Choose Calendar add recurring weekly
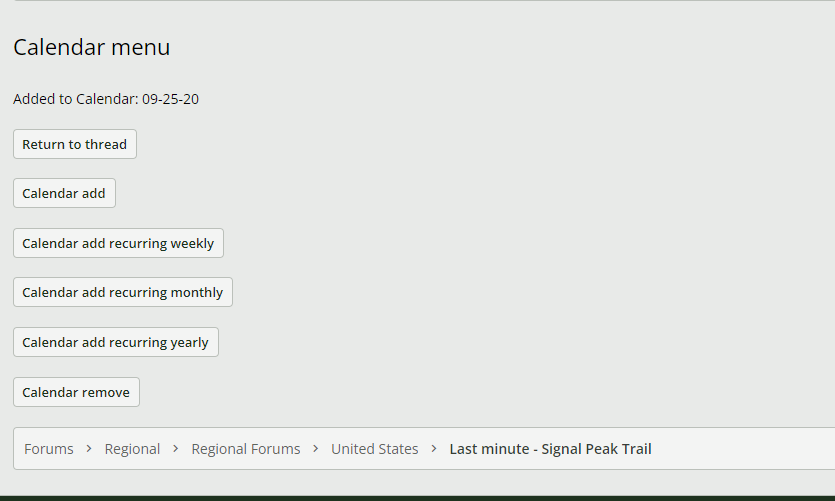This screenshot has width=835, height=501. click(x=118, y=243)
